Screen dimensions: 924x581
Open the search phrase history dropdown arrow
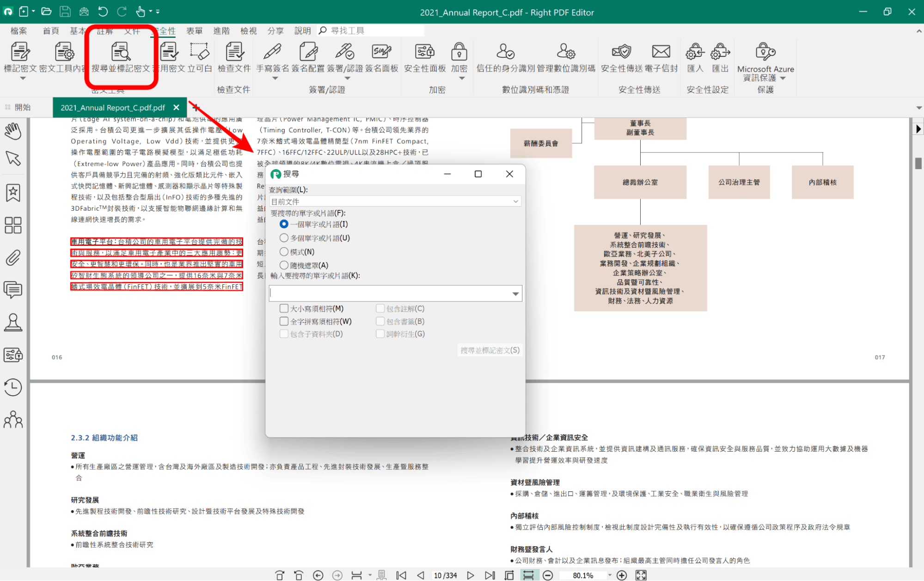515,294
